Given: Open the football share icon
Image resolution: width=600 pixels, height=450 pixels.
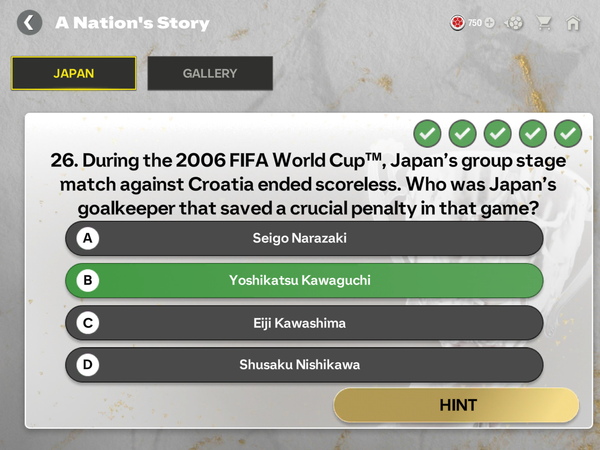Looking at the screenshot, I should [515, 22].
